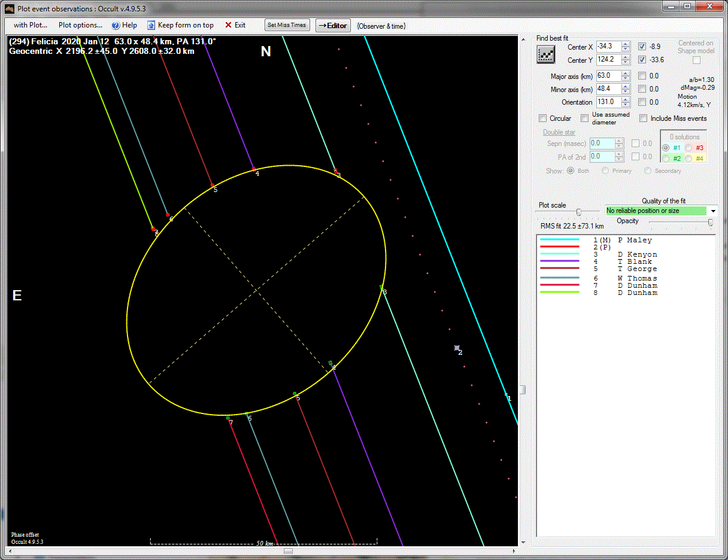Image resolution: width=728 pixels, height=560 pixels.
Task: Click Orientation stepper arrows
Action: [x=626, y=102]
